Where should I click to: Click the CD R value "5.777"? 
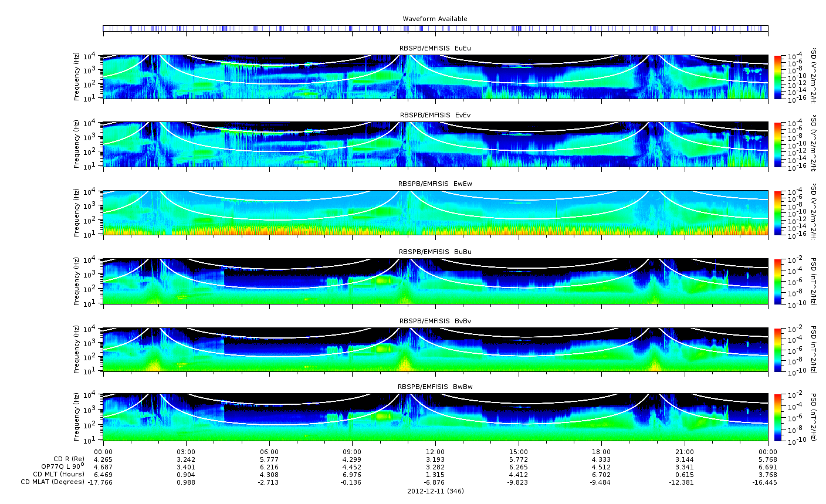[x=269, y=459]
